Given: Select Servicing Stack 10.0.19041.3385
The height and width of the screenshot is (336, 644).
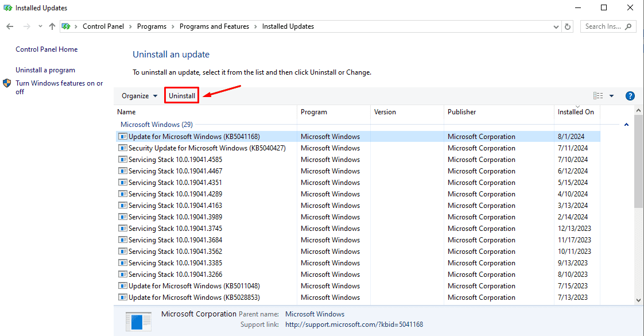Looking at the screenshot, I should coord(358,263).
